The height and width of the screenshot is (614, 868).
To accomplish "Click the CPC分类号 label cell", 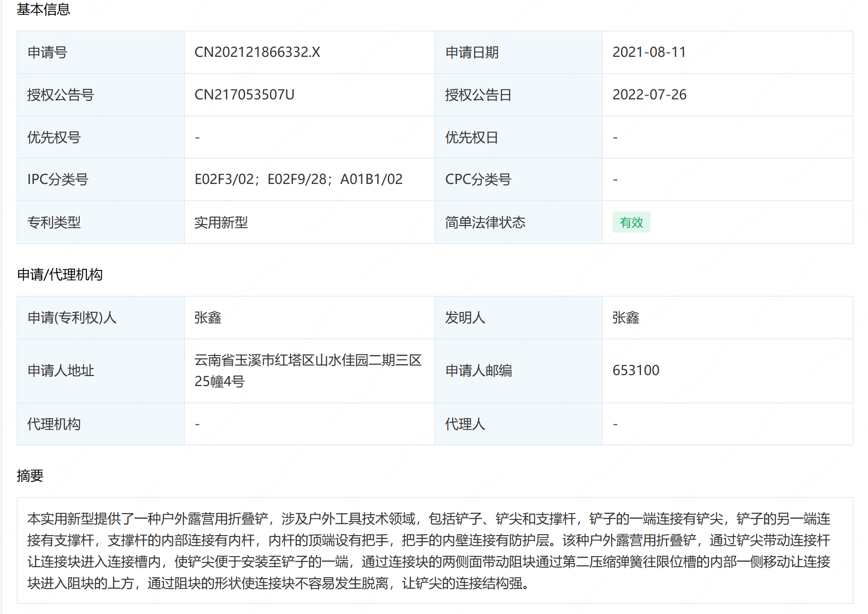I will 519,180.
